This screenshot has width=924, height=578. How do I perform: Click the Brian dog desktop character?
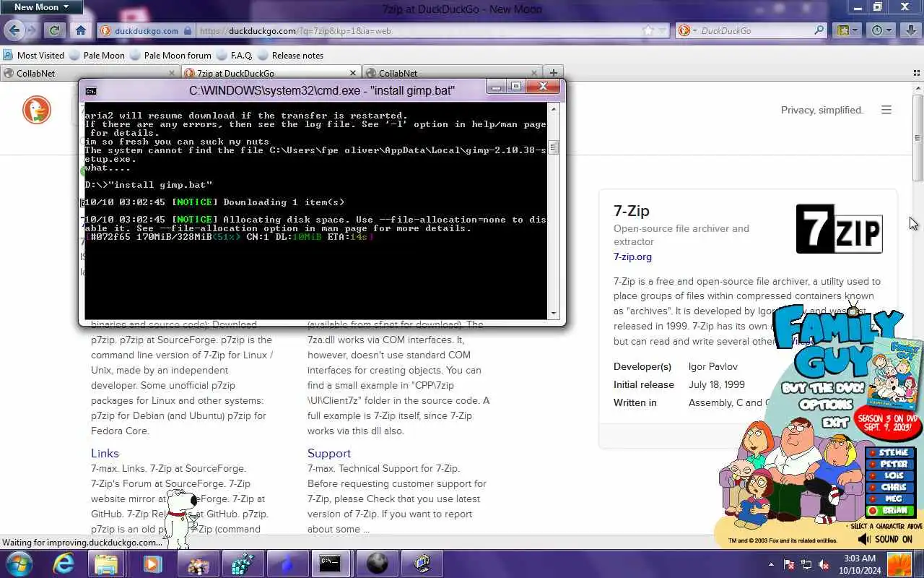pos(179,519)
